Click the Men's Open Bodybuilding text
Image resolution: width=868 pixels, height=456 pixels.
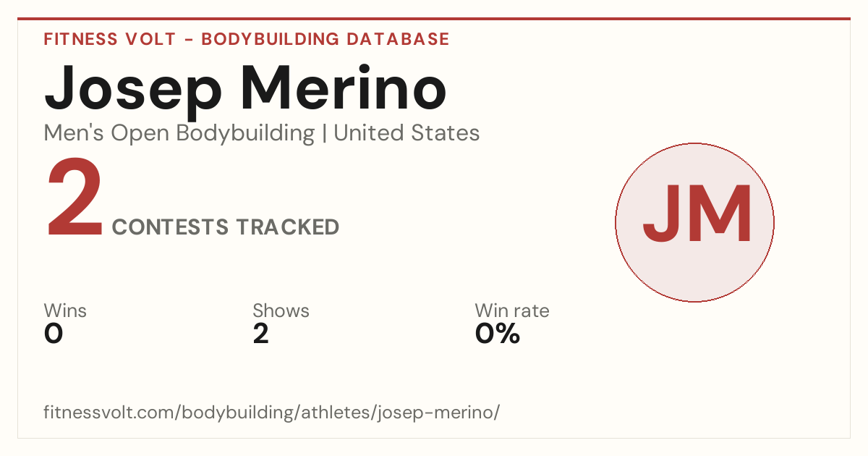[x=179, y=134]
